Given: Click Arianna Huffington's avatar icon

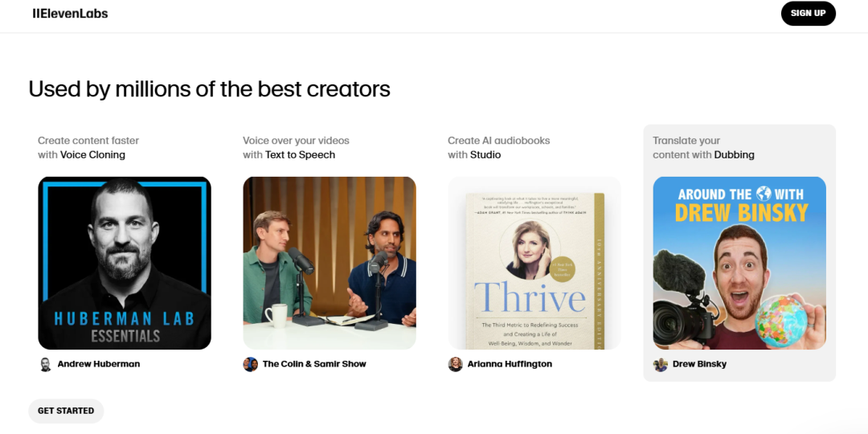Looking at the screenshot, I should tap(455, 364).
